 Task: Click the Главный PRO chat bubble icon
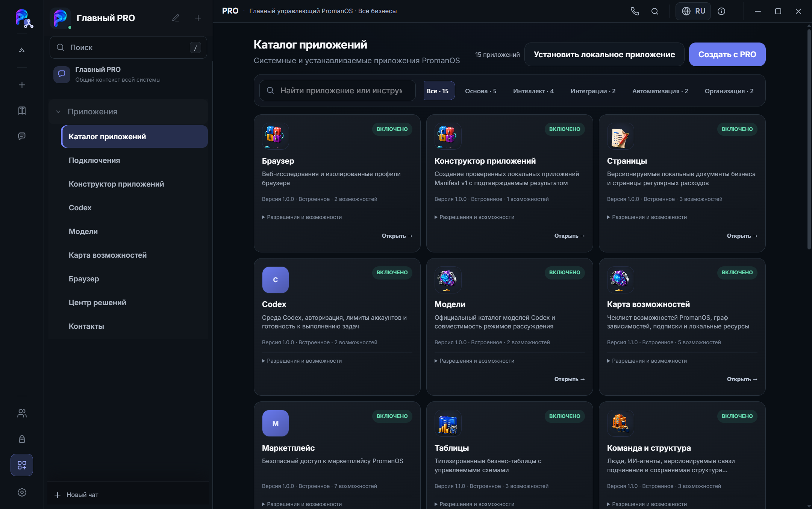(x=62, y=74)
